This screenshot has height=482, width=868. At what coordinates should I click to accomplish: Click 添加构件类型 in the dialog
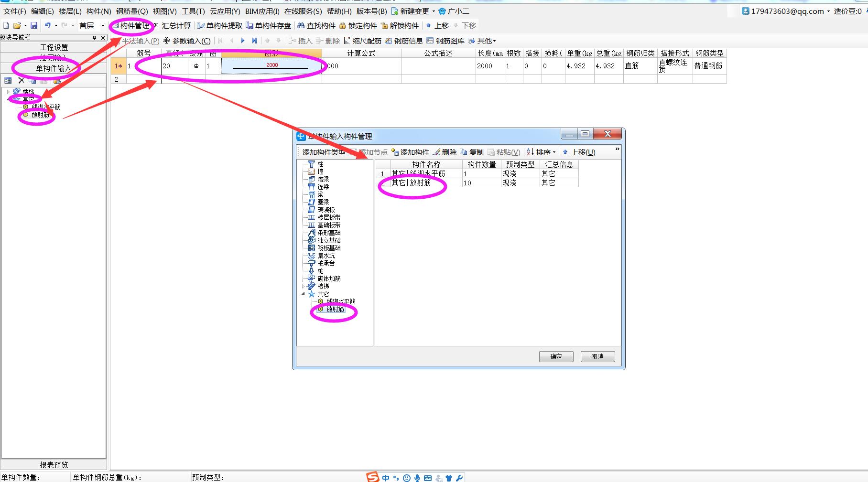click(324, 152)
